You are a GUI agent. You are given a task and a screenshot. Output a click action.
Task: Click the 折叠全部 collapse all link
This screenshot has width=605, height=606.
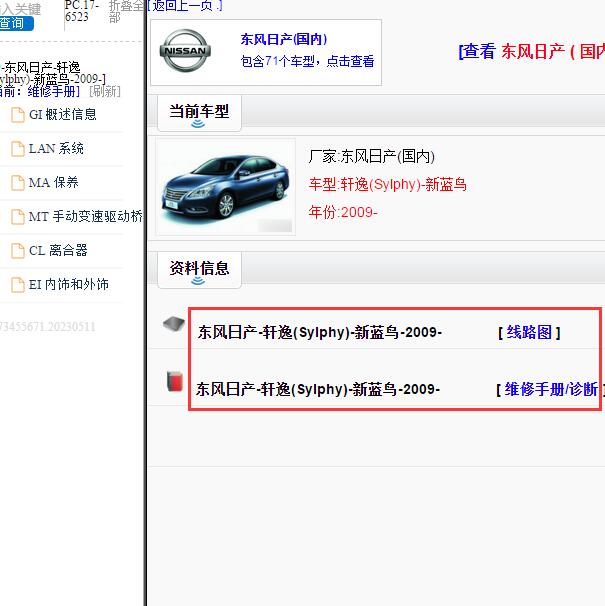point(126,12)
